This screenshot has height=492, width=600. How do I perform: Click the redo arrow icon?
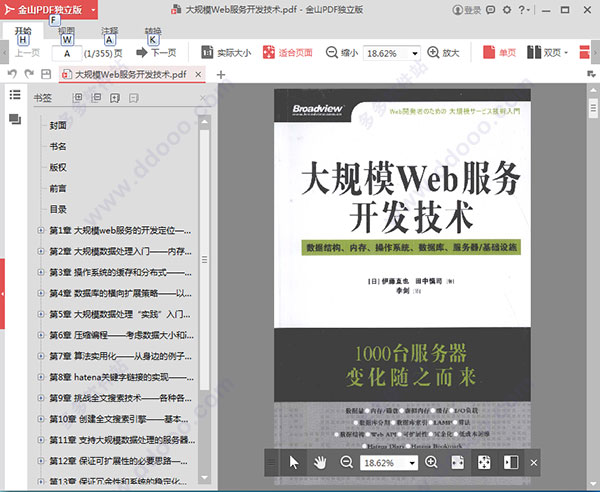click(x=29, y=74)
